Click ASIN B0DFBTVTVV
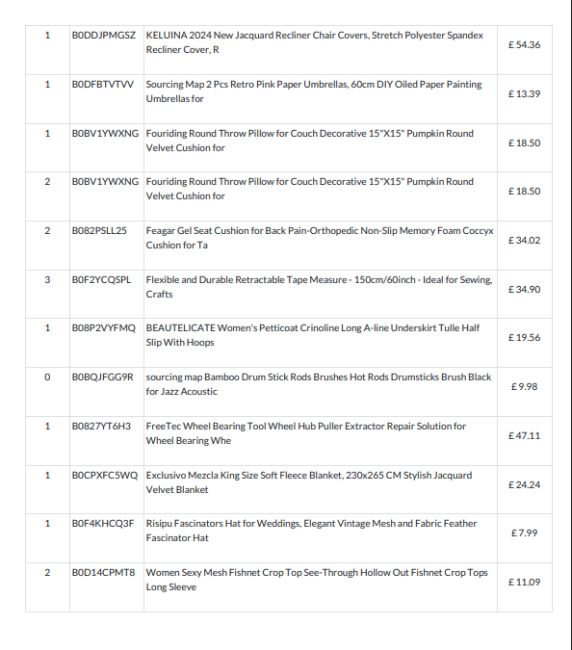This screenshot has height=650, width=572. pyautogui.click(x=103, y=85)
